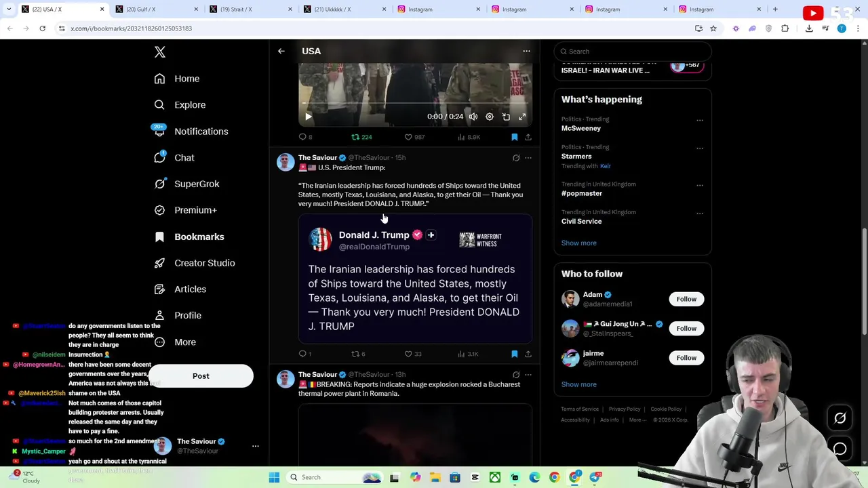Play the video in the top post
This screenshot has height=488, width=868.
pos(308,117)
